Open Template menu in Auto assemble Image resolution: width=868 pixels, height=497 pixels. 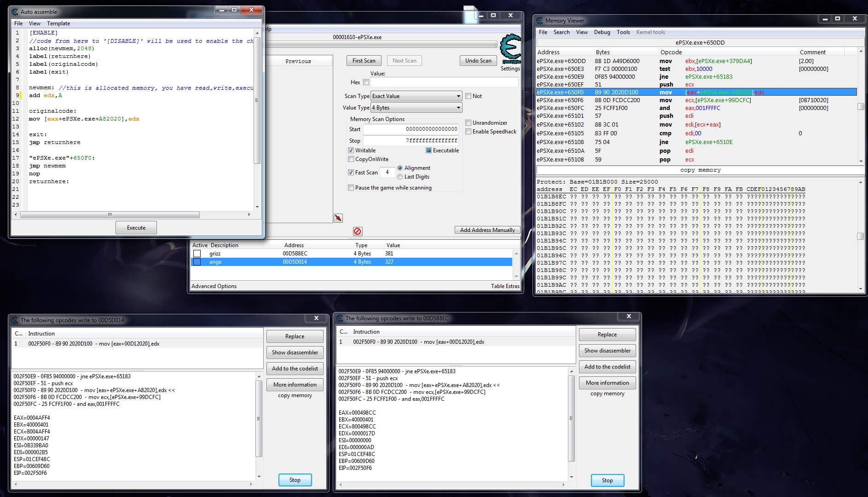click(58, 23)
